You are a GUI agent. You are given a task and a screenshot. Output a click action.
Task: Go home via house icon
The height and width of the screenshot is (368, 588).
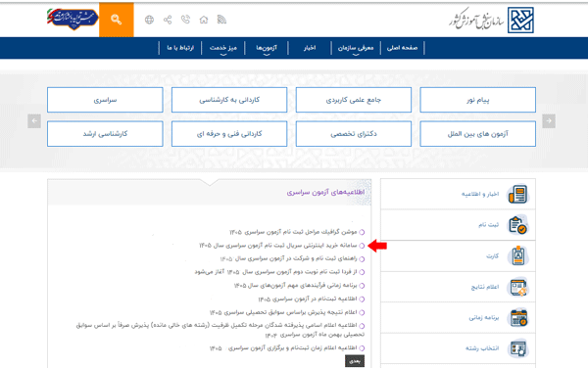pyautogui.click(x=204, y=20)
